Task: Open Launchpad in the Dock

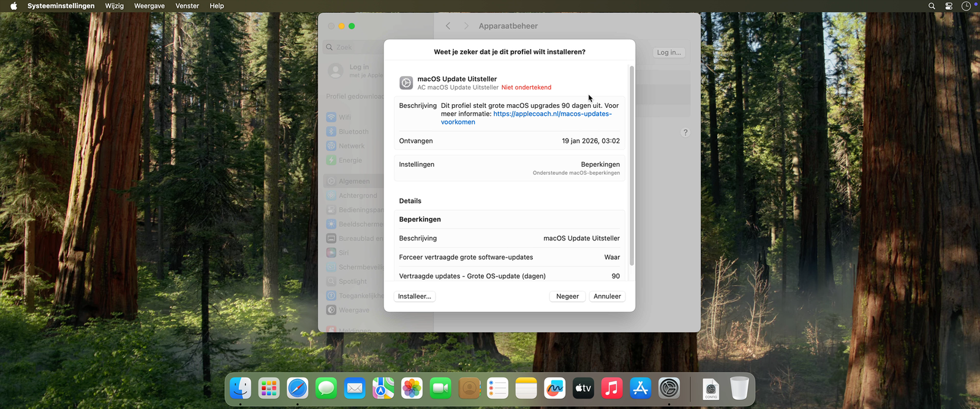Action: (x=269, y=388)
